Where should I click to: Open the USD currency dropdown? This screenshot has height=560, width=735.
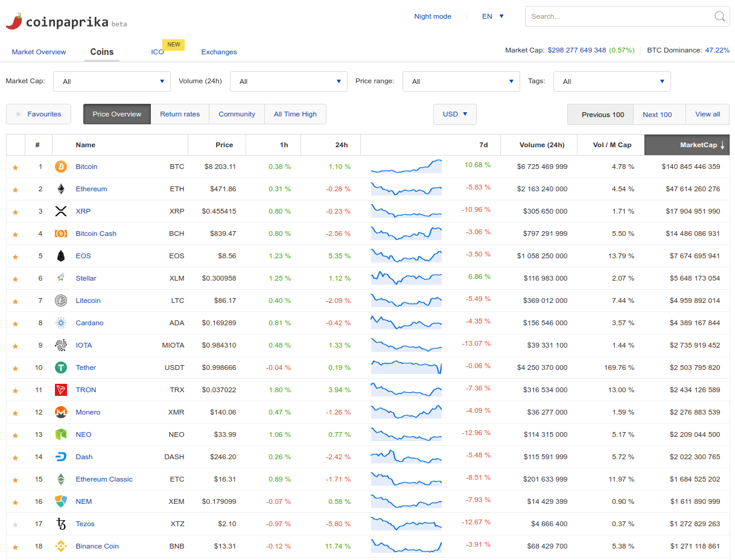point(455,113)
